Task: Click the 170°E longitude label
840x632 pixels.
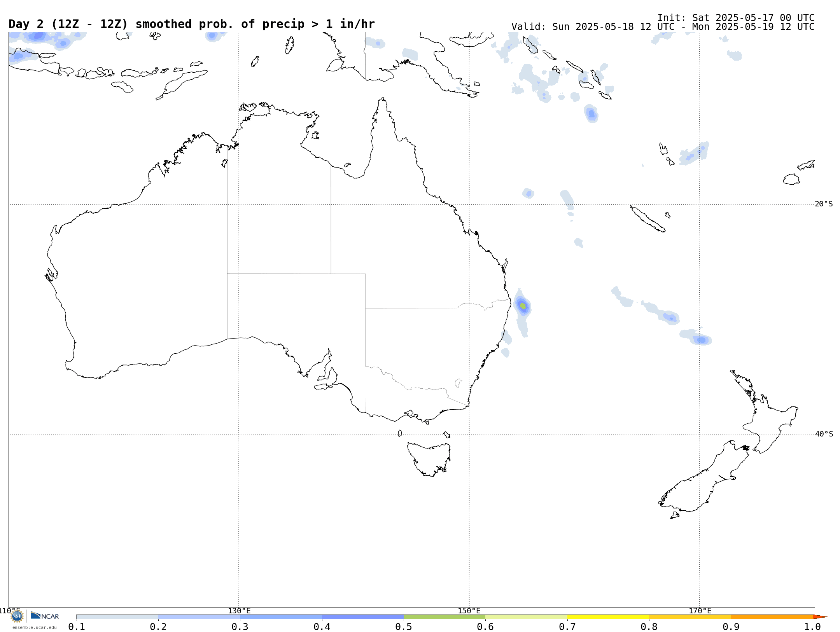Action: 700,611
